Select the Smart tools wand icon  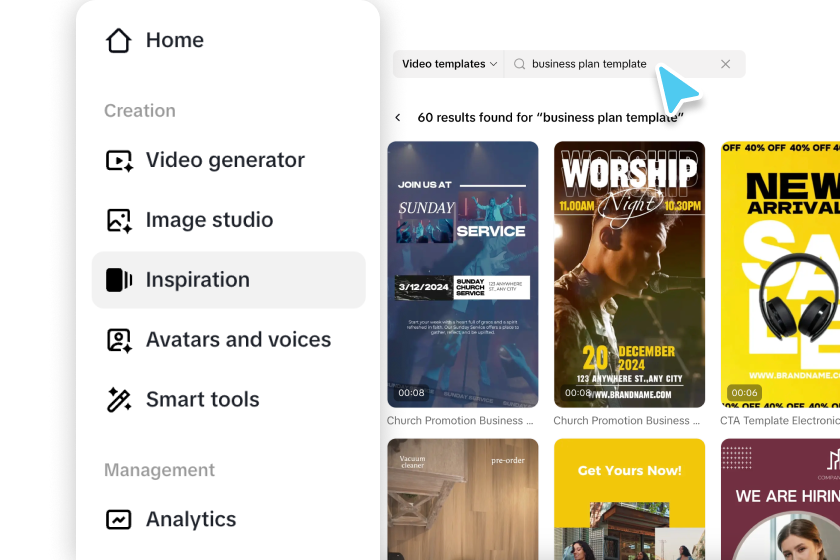coord(119,400)
